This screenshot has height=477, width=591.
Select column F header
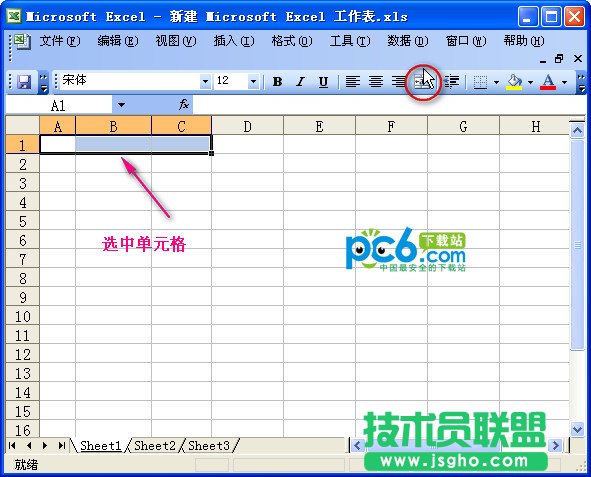coord(391,126)
